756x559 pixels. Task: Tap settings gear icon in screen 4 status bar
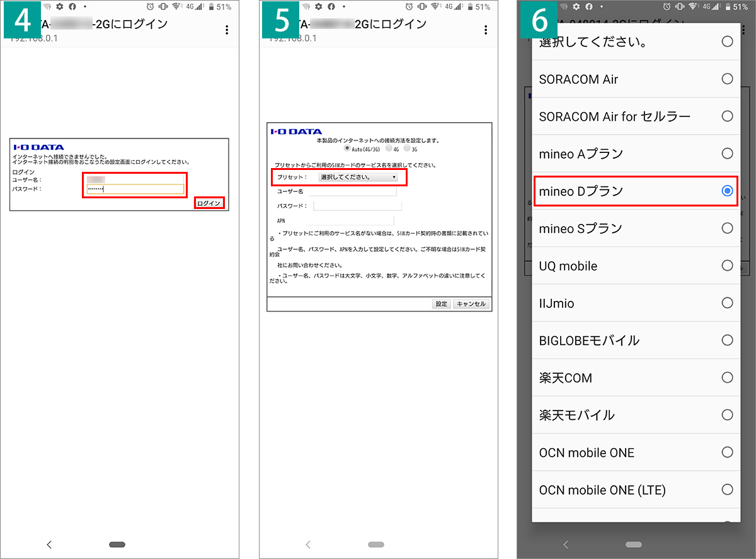[x=60, y=6]
